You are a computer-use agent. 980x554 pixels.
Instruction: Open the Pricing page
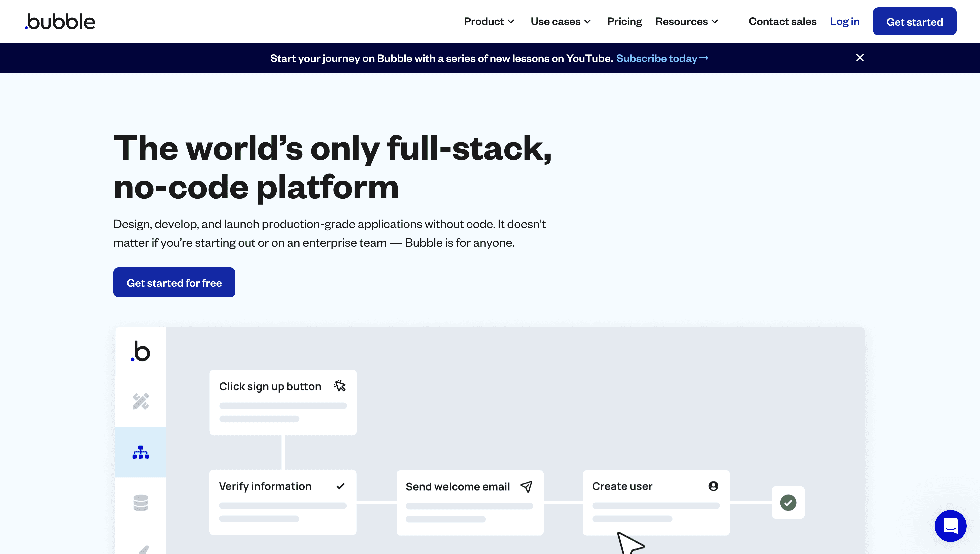624,22
